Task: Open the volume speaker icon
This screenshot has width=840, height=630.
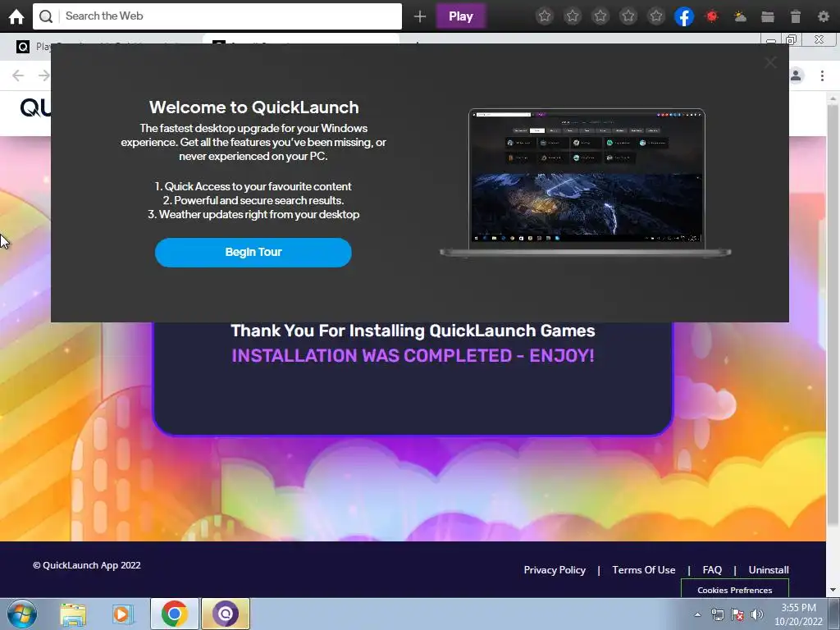Action: [x=757, y=614]
